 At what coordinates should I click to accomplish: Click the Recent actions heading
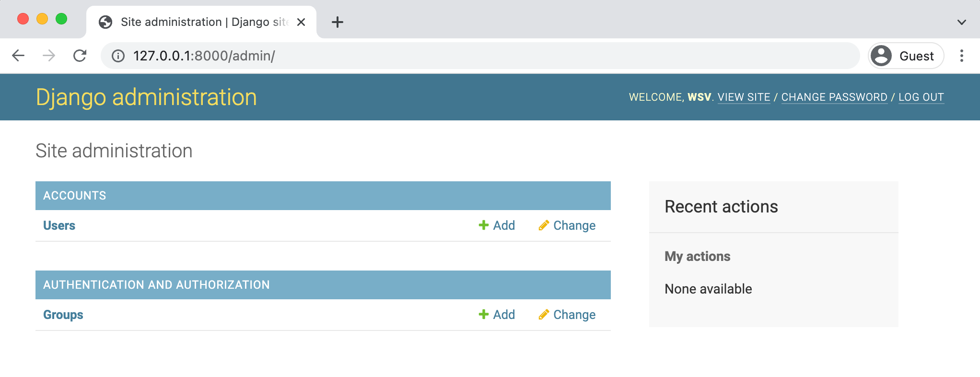tap(721, 207)
